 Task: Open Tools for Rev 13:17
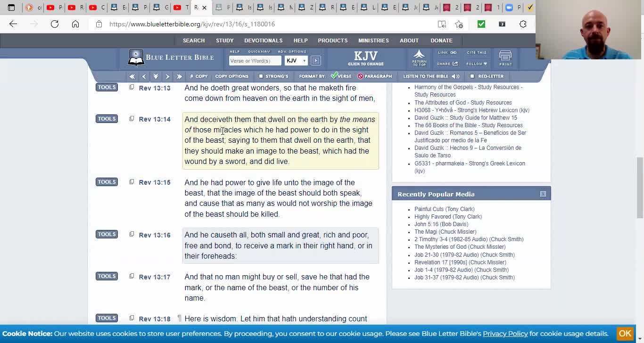(107, 276)
